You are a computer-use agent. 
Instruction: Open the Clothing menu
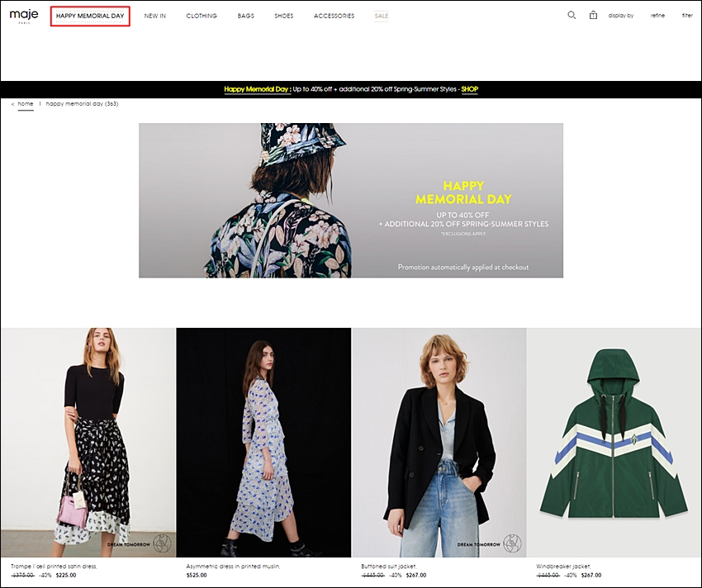tap(202, 17)
